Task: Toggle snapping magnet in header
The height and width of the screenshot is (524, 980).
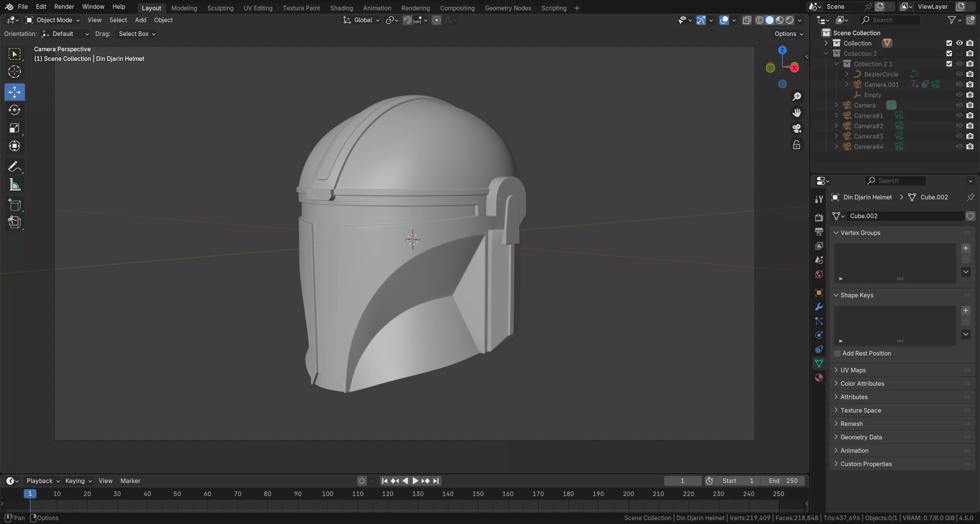Action: pos(408,20)
